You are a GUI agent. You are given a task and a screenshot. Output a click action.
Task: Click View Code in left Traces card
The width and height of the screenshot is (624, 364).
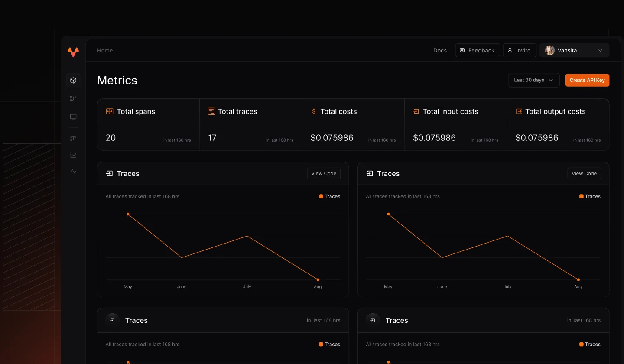pyautogui.click(x=324, y=173)
